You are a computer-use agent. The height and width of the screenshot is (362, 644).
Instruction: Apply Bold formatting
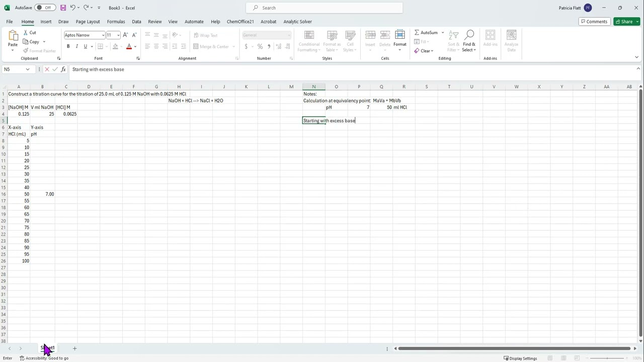(68, 46)
